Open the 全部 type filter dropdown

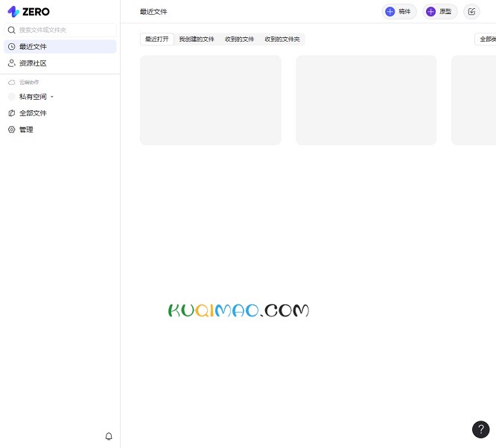[x=486, y=39]
